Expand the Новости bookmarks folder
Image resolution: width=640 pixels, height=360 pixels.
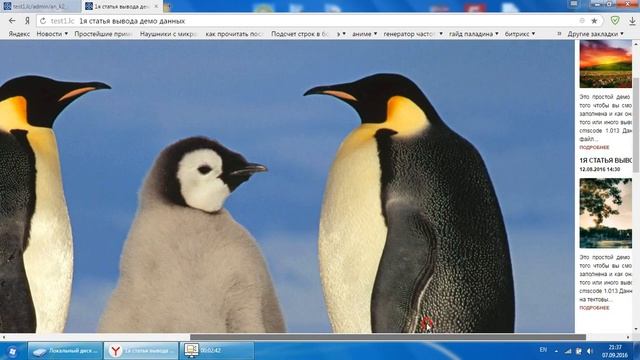[52, 34]
